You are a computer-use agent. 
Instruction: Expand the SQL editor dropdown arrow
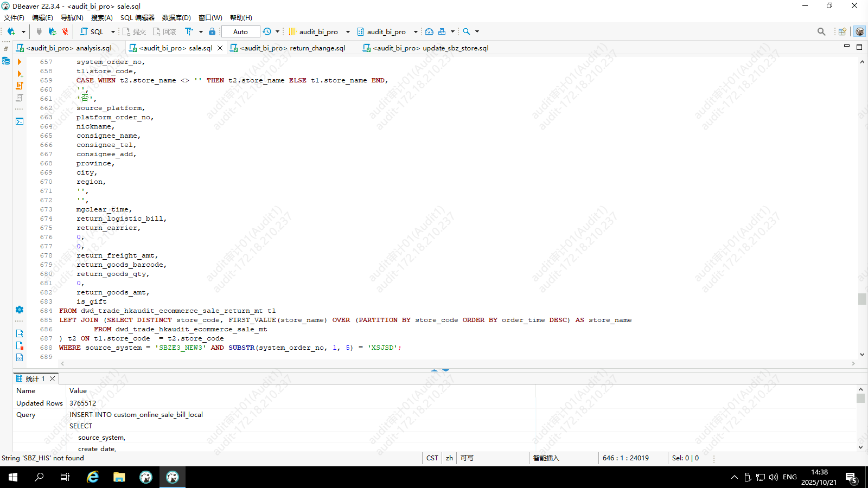click(113, 31)
